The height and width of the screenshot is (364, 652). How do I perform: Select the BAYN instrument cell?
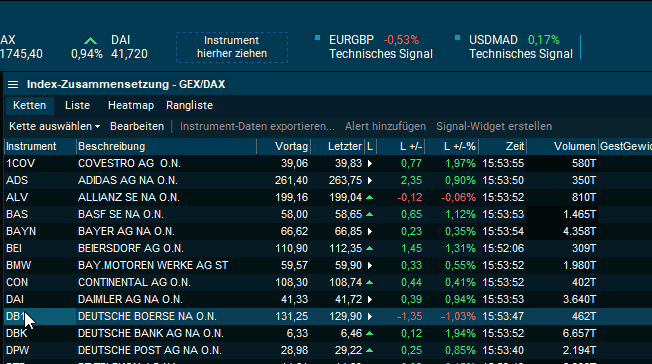click(x=40, y=232)
